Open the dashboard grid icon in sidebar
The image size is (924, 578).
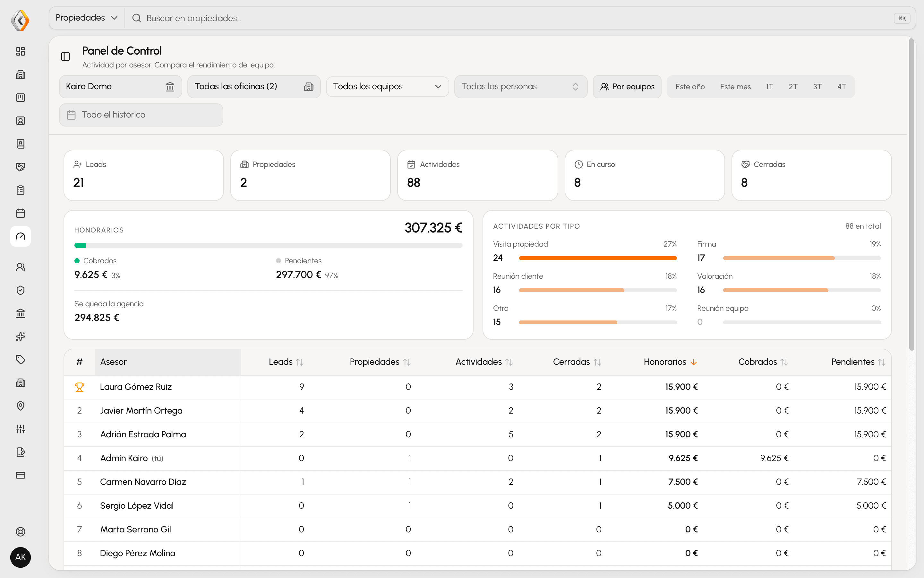pyautogui.click(x=21, y=51)
